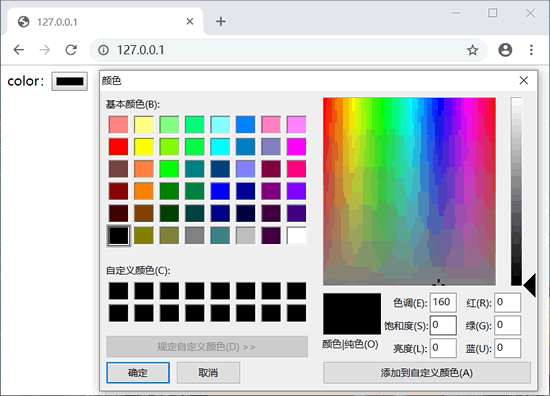Open the user profile avatar icon

[x=505, y=50]
